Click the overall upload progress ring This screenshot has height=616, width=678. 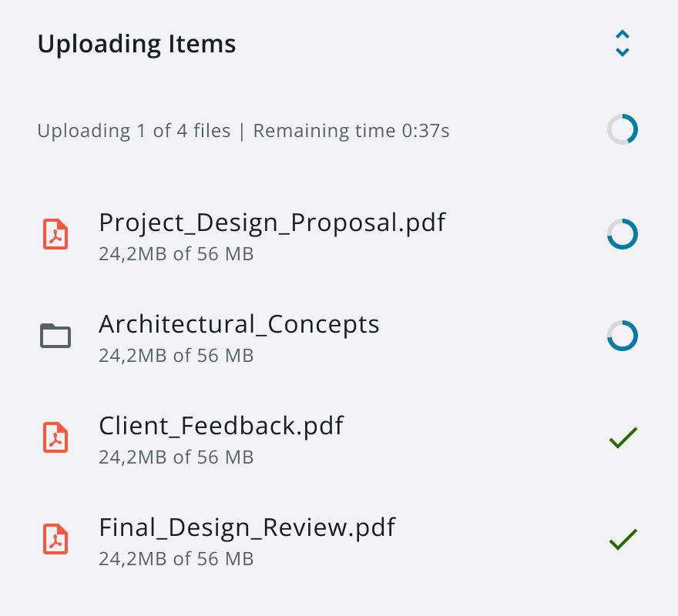623,129
